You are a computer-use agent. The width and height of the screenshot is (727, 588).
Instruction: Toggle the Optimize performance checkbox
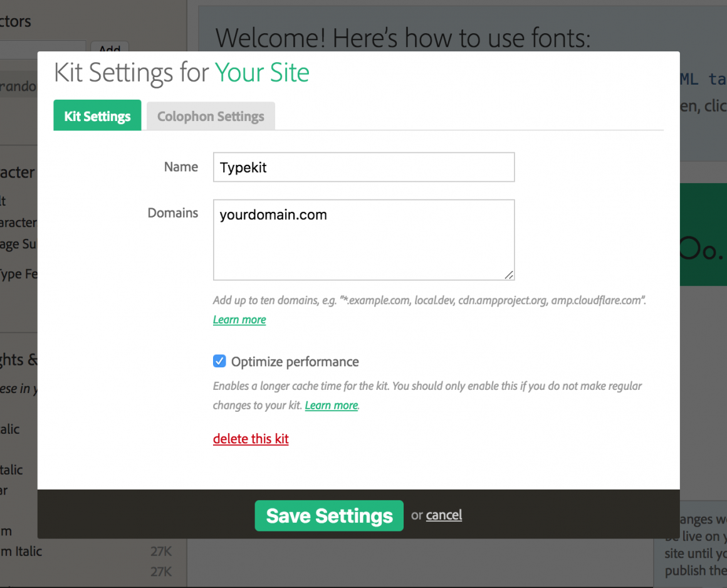(219, 361)
